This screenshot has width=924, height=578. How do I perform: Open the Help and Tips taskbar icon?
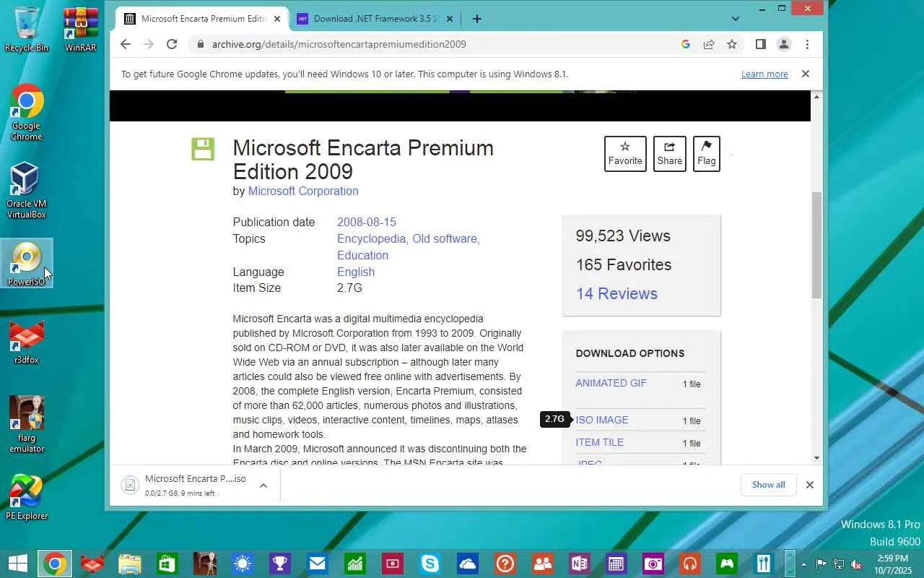coord(505,564)
